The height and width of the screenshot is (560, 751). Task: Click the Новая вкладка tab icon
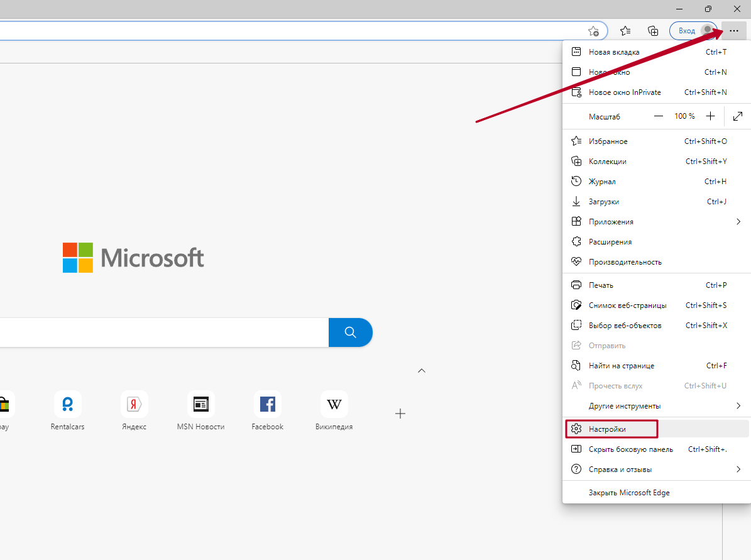576,52
